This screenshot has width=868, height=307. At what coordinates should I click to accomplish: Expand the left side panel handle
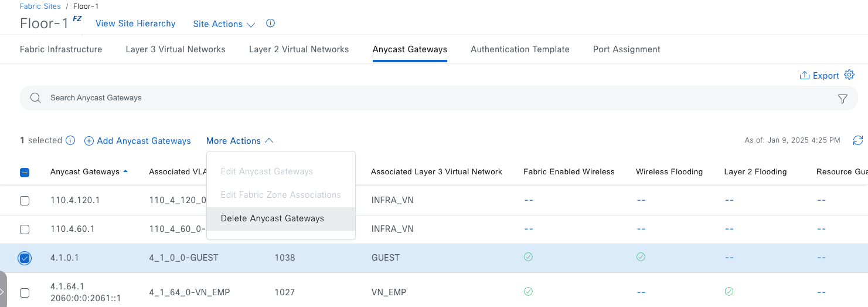click(3, 292)
